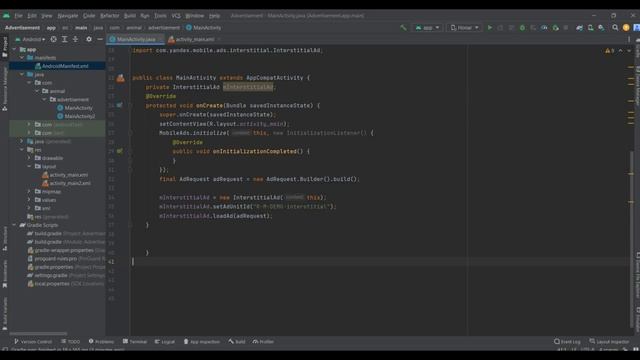This screenshot has width=640, height=360.
Task: Expand the java (generated) folder node
Action: pyautogui.click(x=22, y=141)
